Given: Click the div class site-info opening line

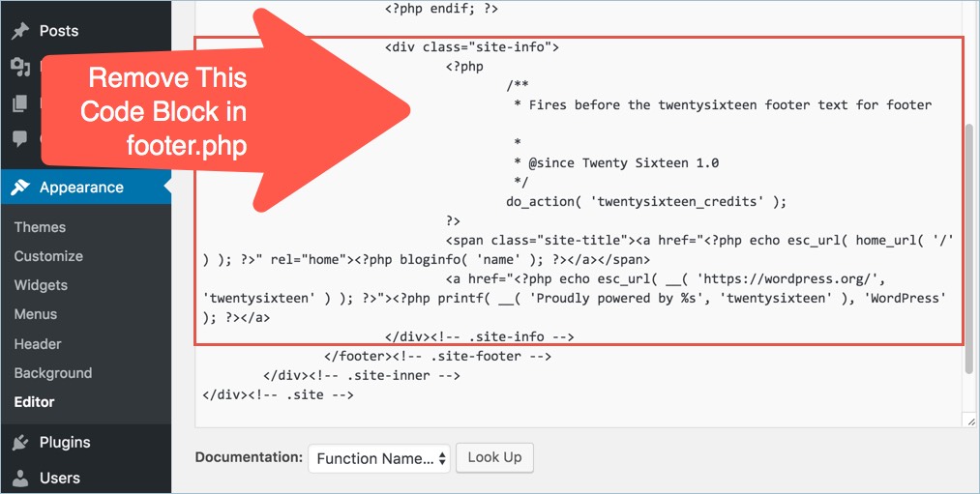Looking at the screenshot, I should pos(472,46).
